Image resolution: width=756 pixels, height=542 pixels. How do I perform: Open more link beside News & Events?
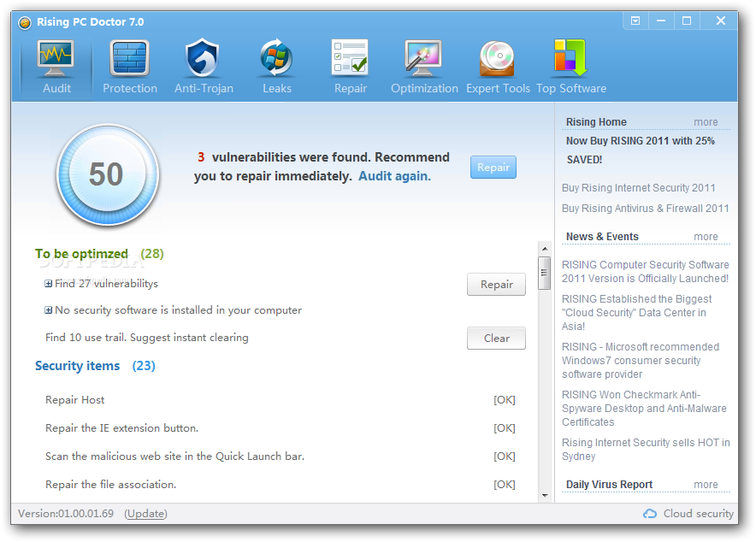pyautogui.click(x=706, y=237)
